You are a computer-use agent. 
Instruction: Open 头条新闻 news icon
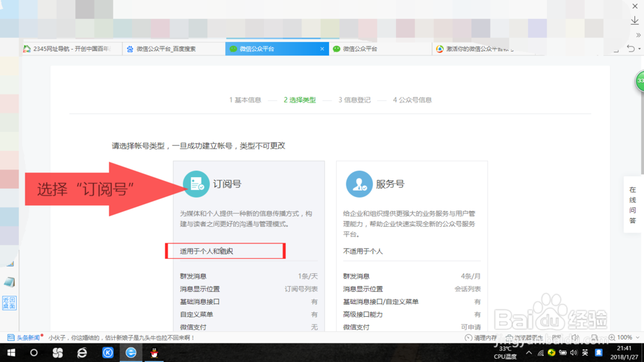coord(11,338)
